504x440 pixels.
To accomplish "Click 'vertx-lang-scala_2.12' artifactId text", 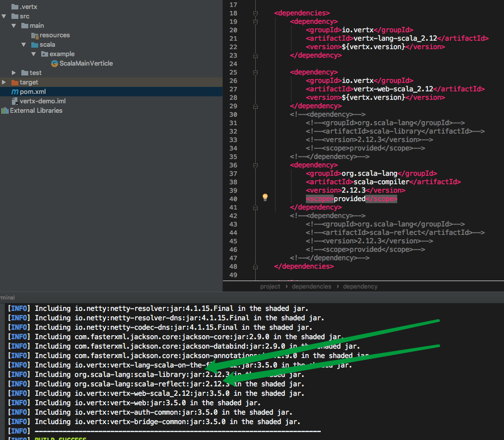I will pyautogui.click(x=395, y=39).
